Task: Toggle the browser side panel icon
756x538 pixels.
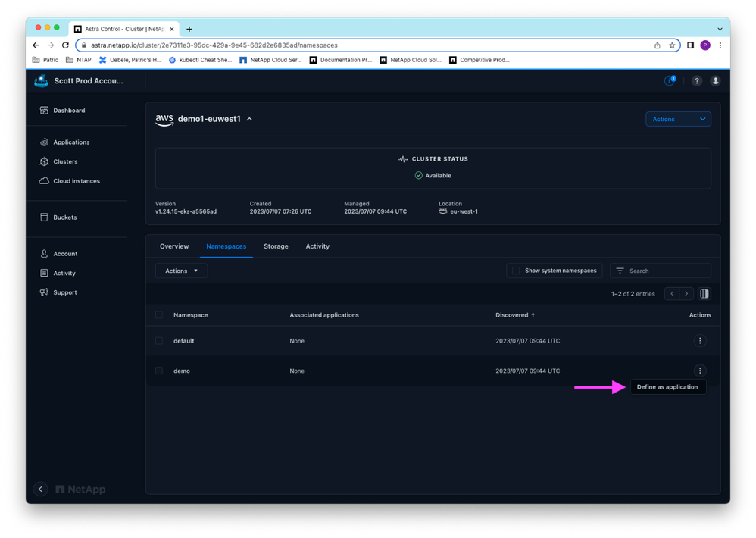Action: (690, 45)
